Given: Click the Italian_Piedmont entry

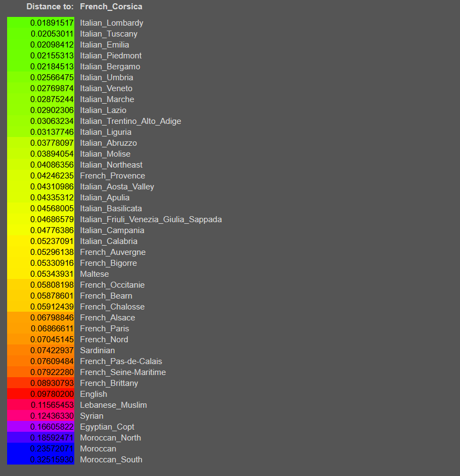Looking at the screenshot, I should (x=111, y=56).
